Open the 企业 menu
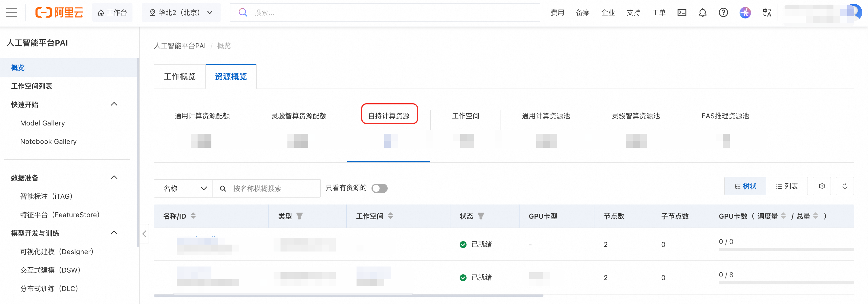This screenshot has height=304, width=868. pyautogui.click(x=608, y=12)
